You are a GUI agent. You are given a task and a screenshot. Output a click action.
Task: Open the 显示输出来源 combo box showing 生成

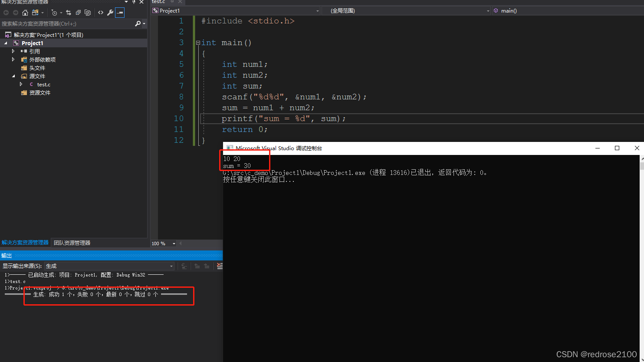pos(109,266)
